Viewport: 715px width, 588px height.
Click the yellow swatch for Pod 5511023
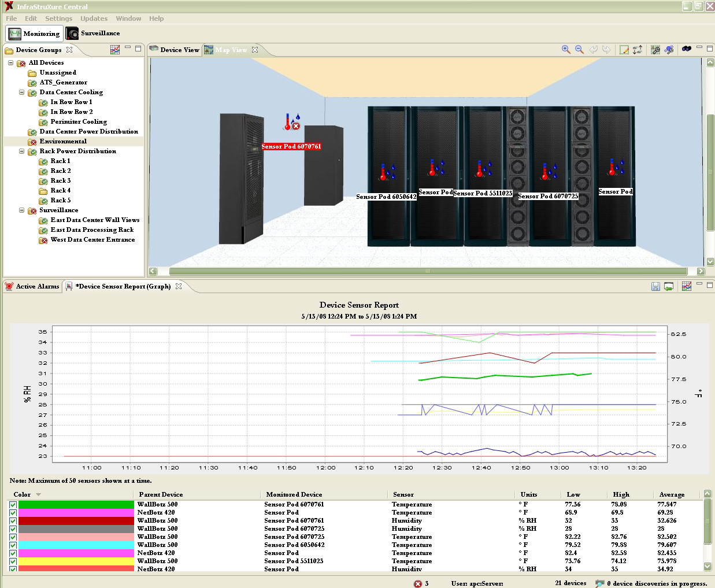[x=76, y=561]
